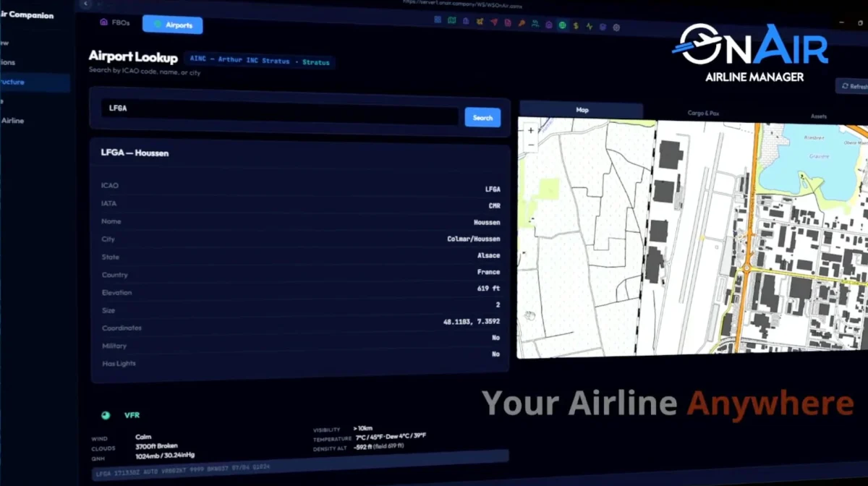Screen dimensions: 868x486
Task: Switch to the Assets tab
Action: click(x=818, y=116)
